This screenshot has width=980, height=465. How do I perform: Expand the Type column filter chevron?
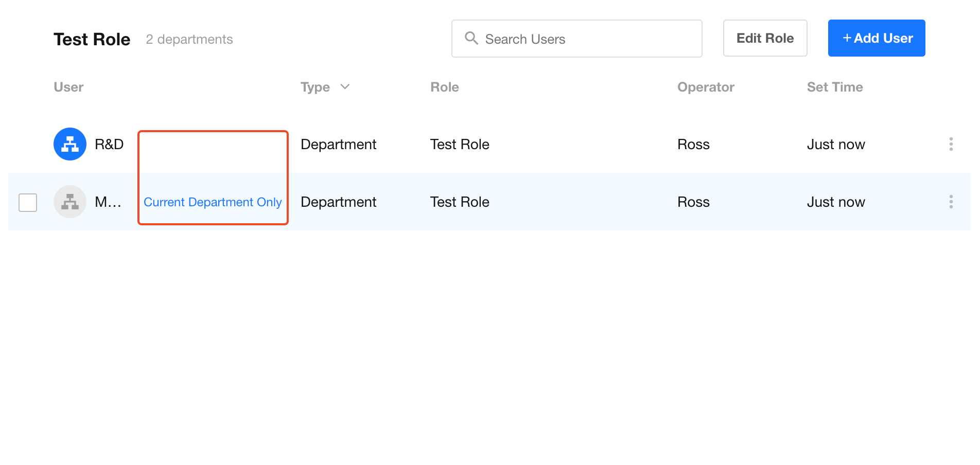coord(345,87)
